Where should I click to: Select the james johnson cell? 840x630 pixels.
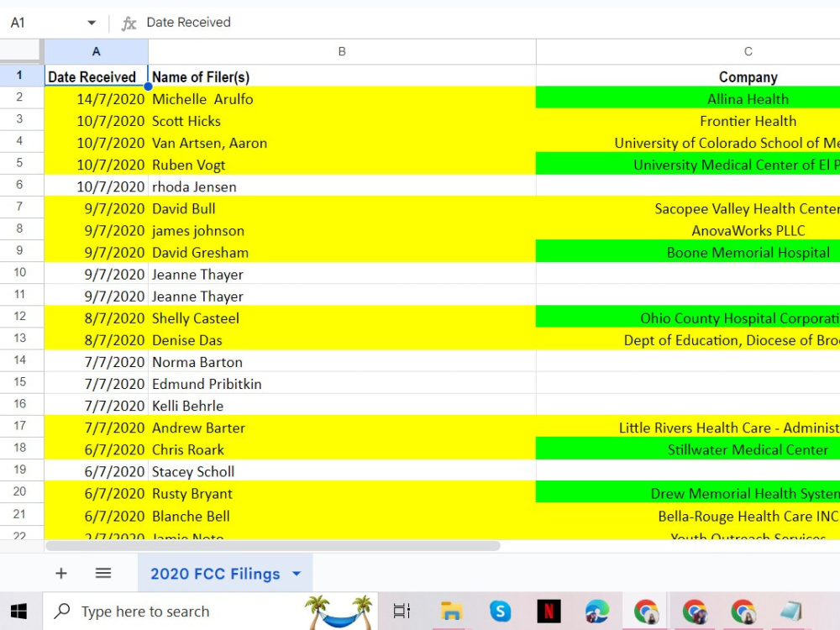342,230
